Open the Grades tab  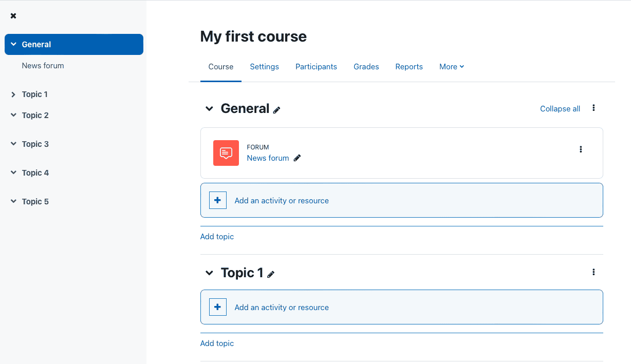(366, 67)
